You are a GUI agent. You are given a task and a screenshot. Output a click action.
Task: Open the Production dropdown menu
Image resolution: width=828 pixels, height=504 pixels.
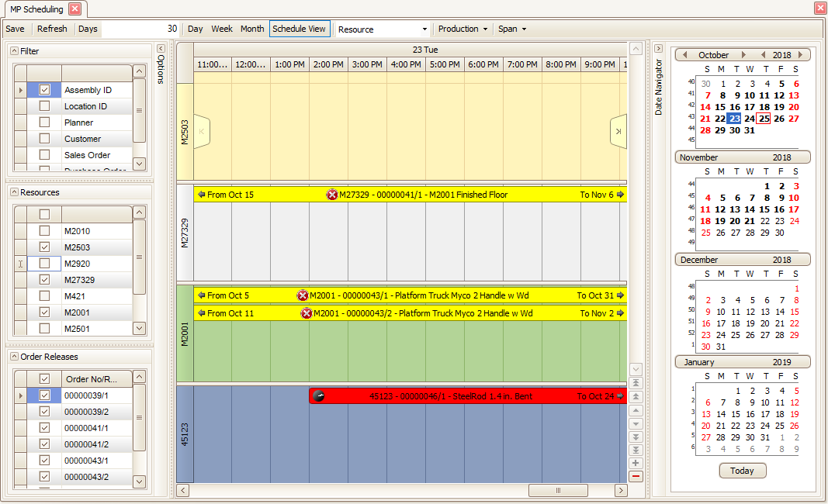coord(463,29)
